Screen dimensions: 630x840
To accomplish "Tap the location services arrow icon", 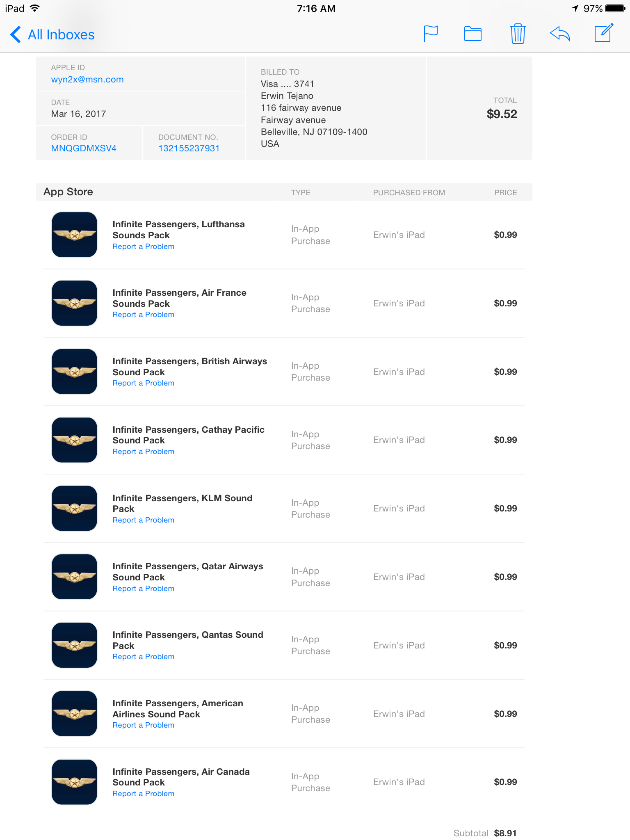I will click(575, 8).
